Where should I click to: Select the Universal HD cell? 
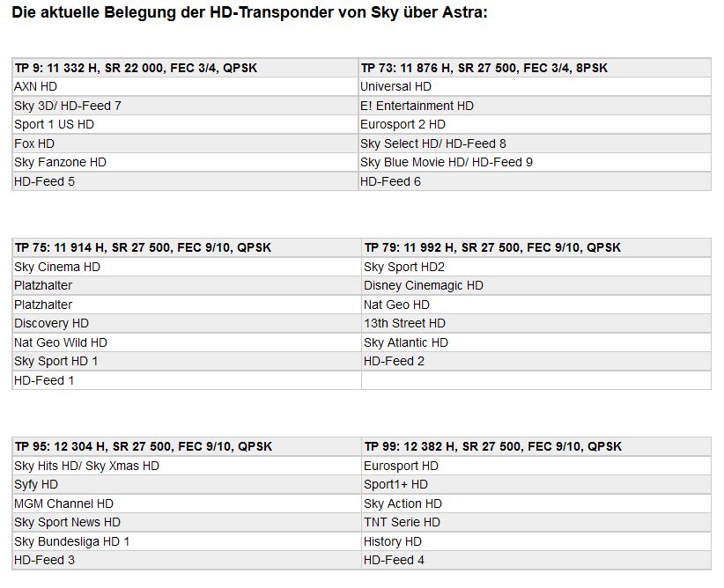click(535, 87)
